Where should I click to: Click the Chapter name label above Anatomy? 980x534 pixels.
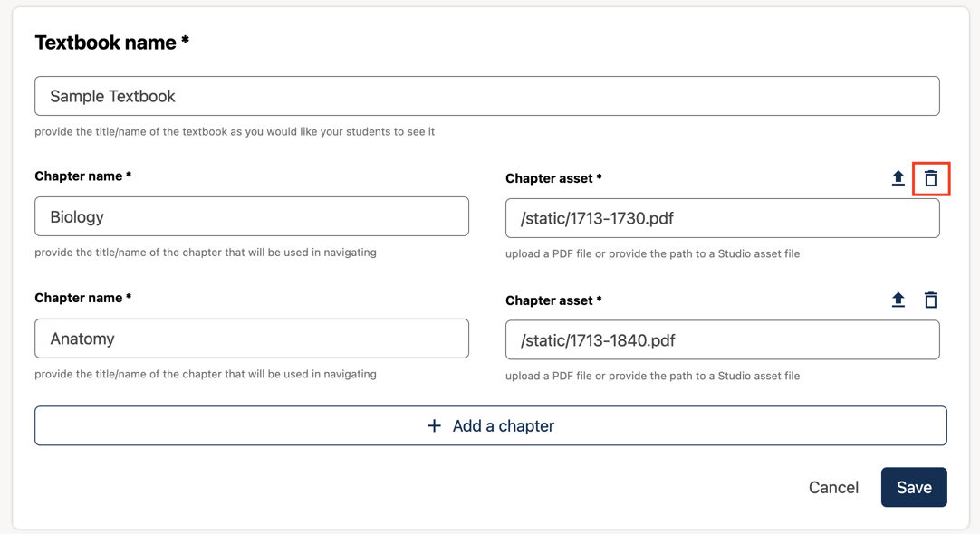pos(82,298)
